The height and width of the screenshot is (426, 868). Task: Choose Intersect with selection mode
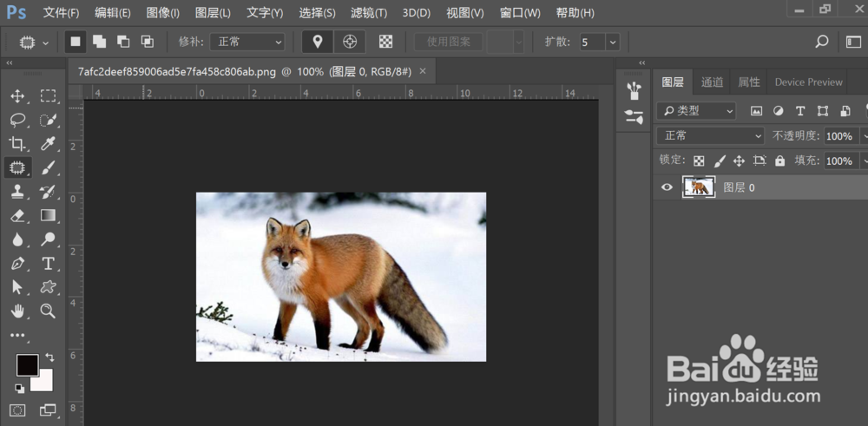tap(148, 42)
